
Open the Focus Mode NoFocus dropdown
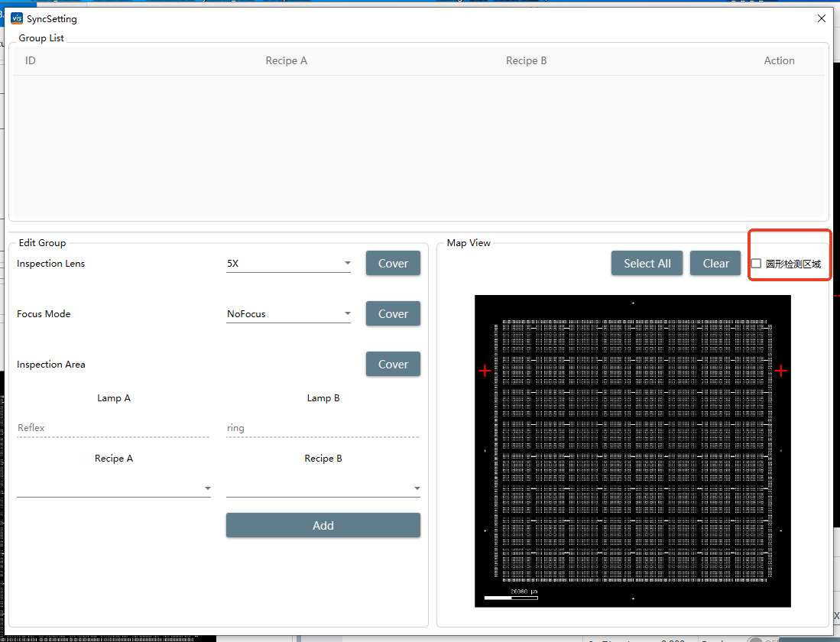(x=288, y=313)
